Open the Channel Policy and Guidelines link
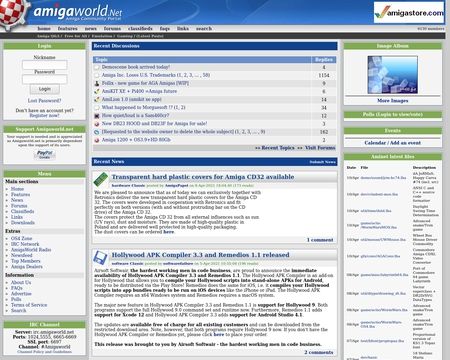This screenshot has width=450, height=360. (44, 352)
